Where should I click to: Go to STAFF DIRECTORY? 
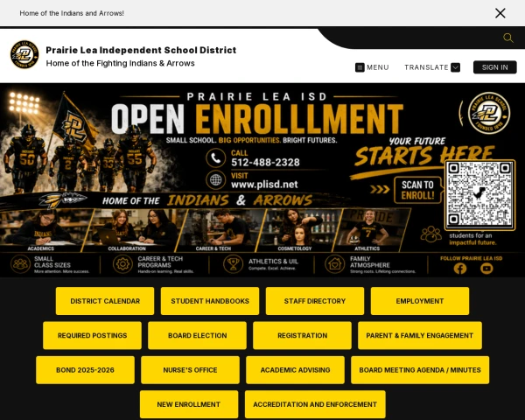[x=315, y=301]
